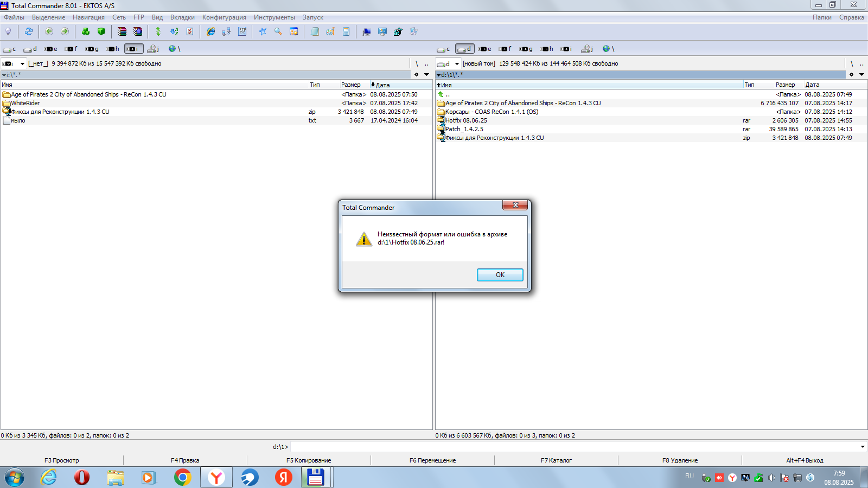
Task: Click the green Back arrow toolbar icon
Action: coord(49,31)
